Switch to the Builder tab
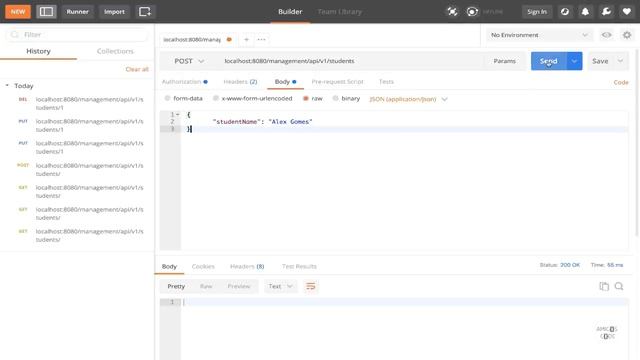Viewport: 640px width, 360px height. (290, 11)
